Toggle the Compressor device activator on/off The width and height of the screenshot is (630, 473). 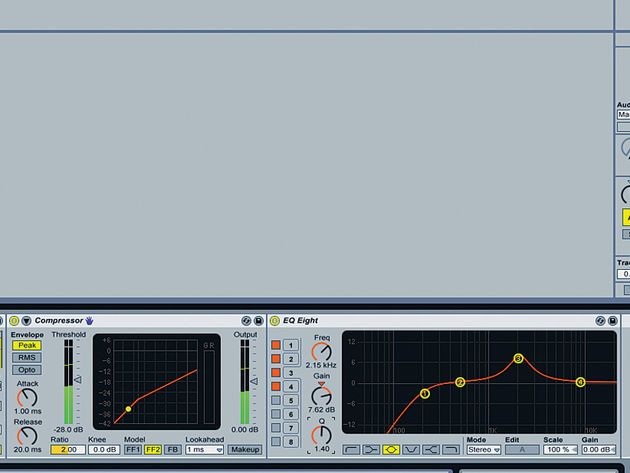click(14, 321)
